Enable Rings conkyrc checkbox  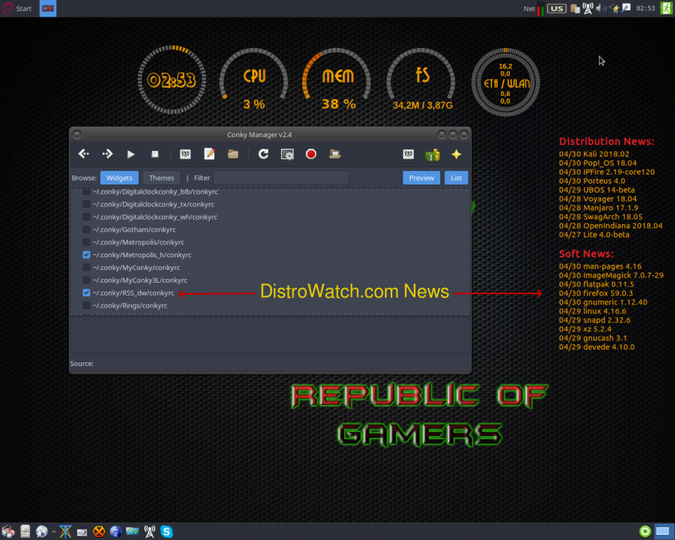pos(87,305)
